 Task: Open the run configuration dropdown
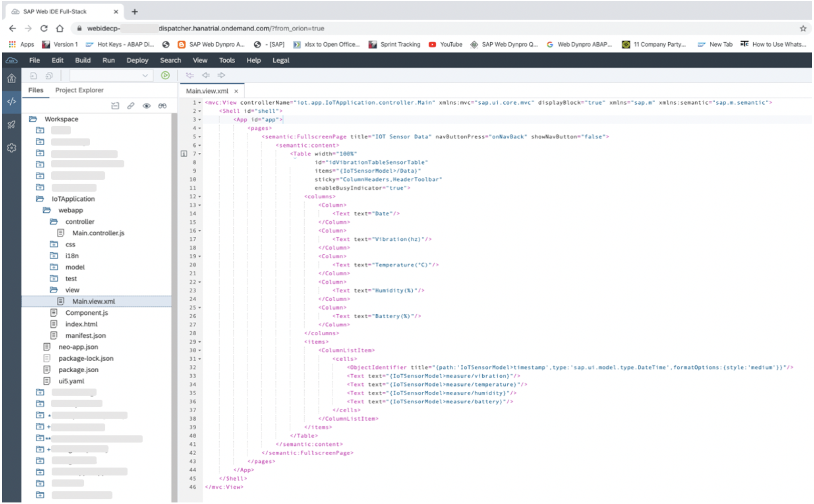click(x=145, y=76)
